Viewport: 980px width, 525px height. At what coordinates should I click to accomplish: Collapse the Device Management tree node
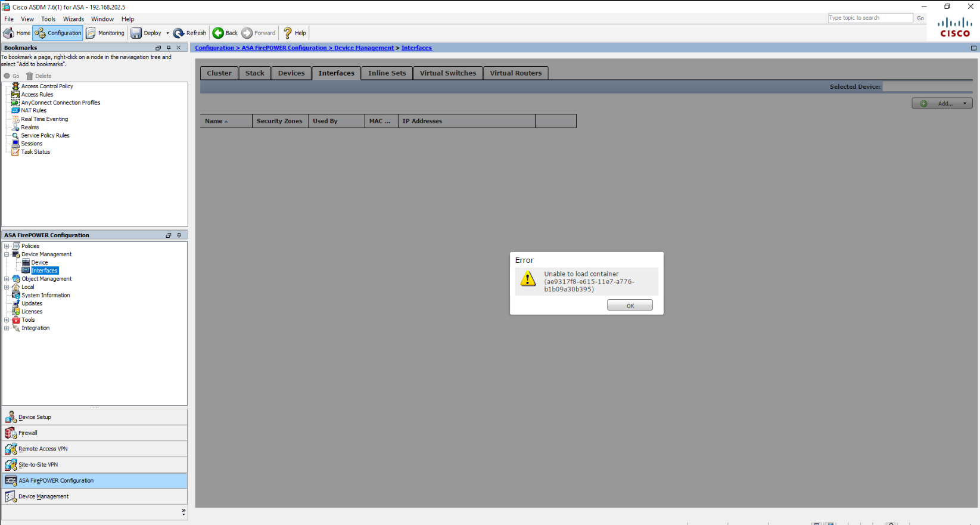pos(7,254)
